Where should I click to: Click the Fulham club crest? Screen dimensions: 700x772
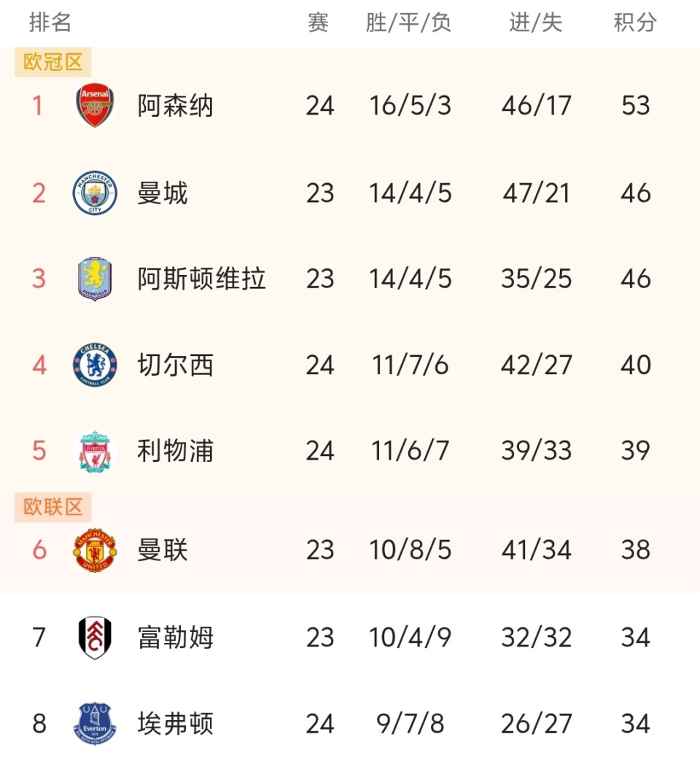95,638
